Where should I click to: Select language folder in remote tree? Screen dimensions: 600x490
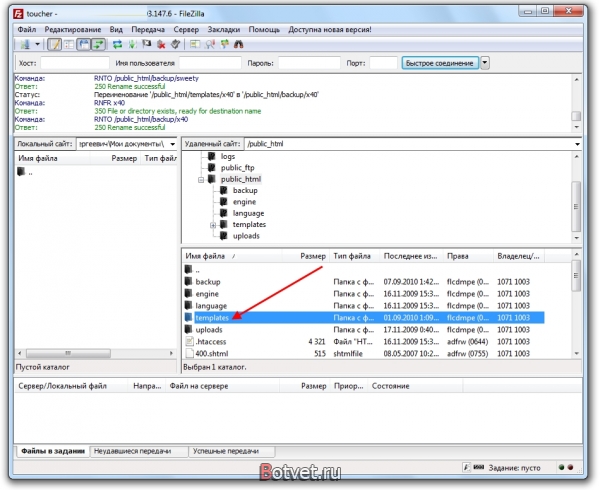point(248,213)
